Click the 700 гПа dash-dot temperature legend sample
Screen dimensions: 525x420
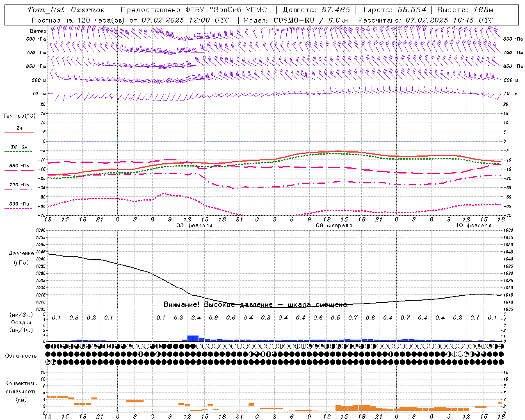click(18, 189)
